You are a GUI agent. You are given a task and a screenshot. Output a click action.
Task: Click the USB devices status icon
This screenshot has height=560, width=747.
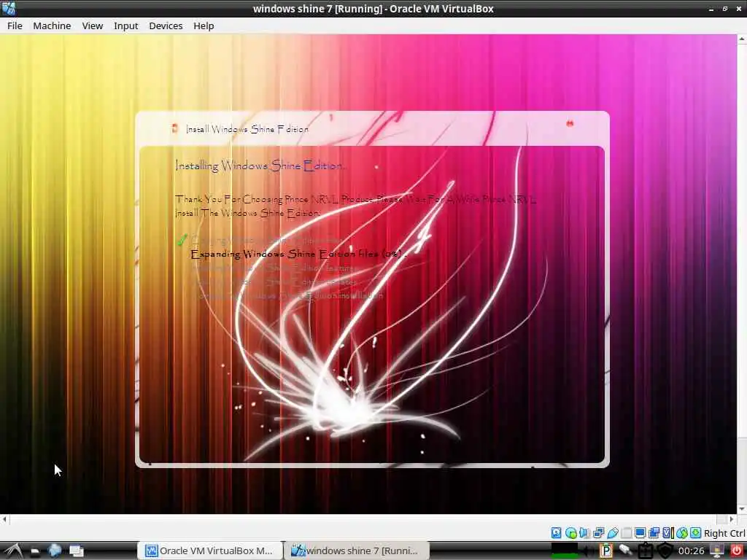pos(613,533)
